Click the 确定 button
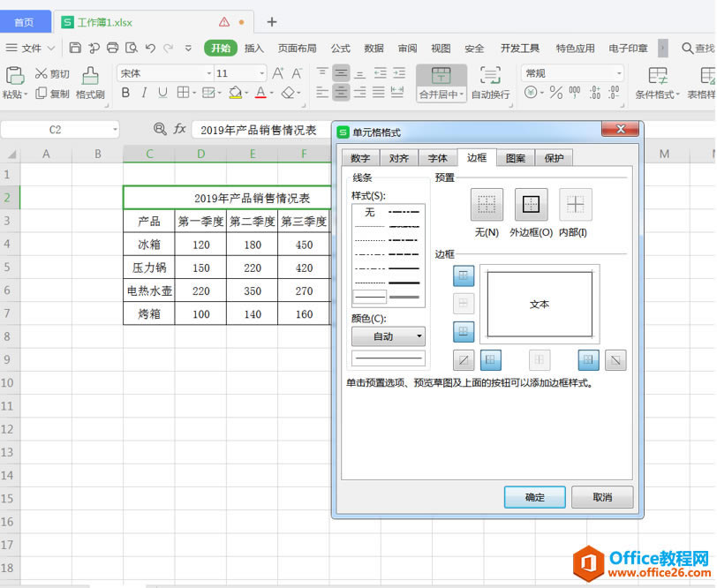This screenshot has width=717, height=588. pos(534,497)
